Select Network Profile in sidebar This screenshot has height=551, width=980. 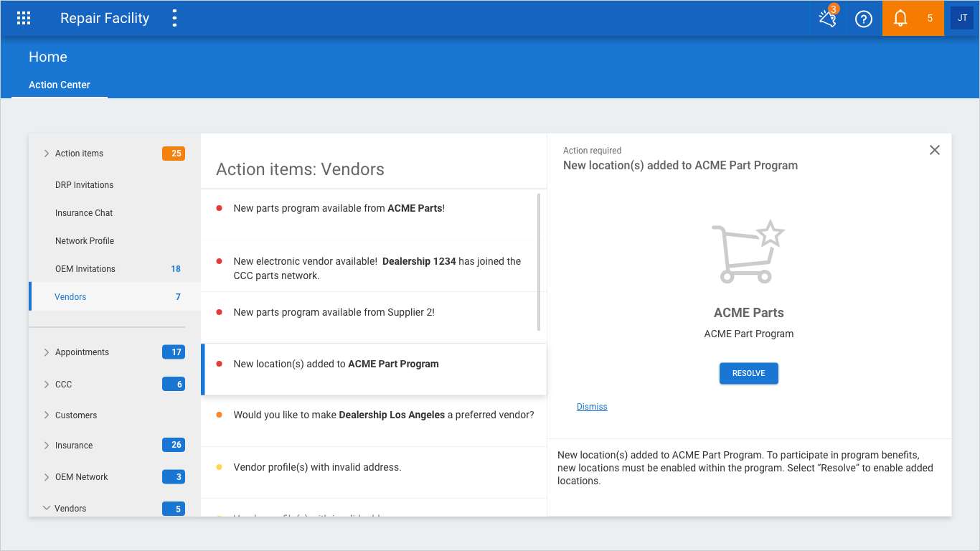pos(85,241)
